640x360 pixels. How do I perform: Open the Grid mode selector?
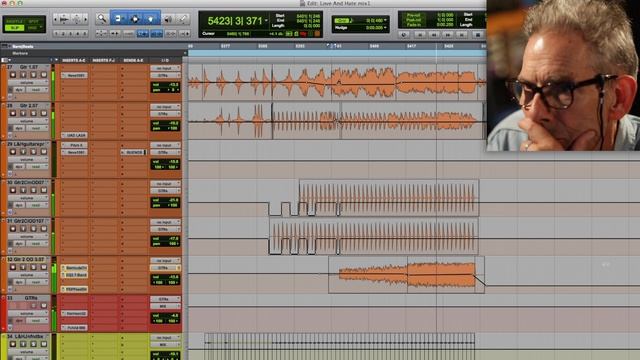(33, 28)
